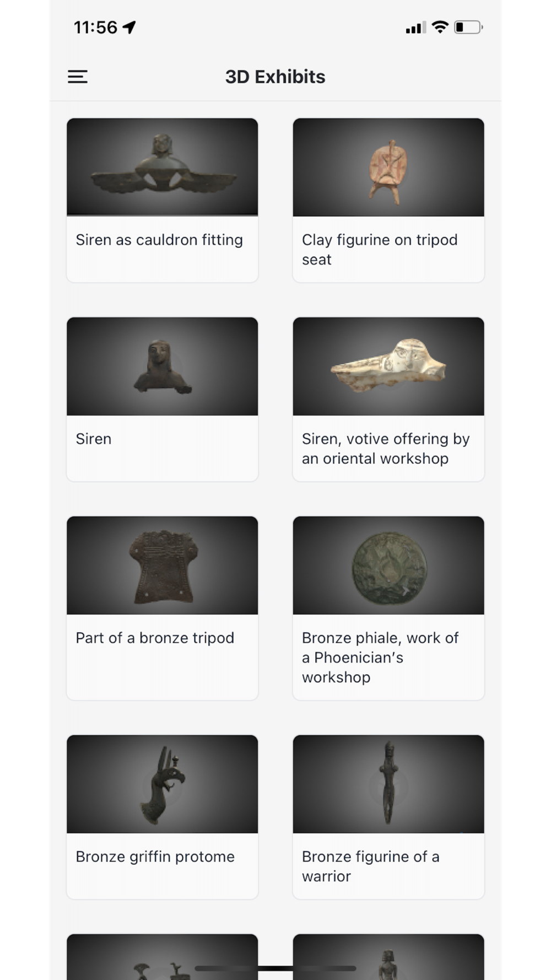View the Bronze phiale disc thumbnail
Viewport: 551px width, 980px height.
click(388, 565)
